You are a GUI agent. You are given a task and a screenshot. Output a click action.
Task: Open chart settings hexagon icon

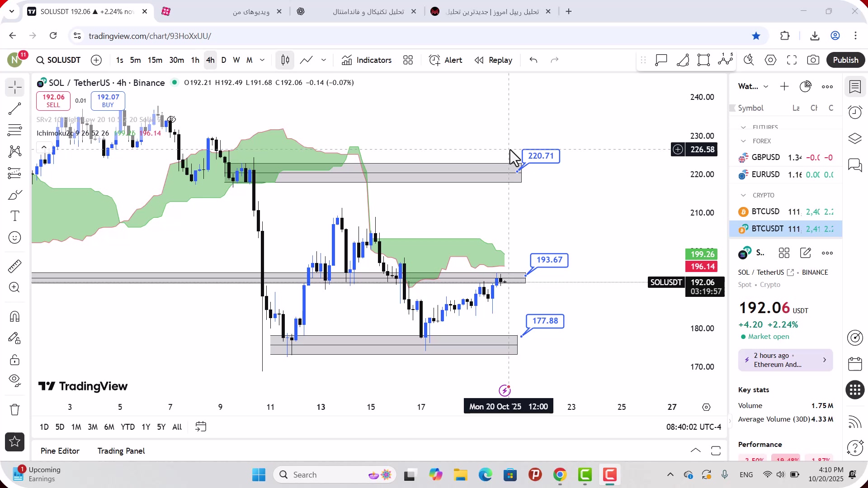770,60
